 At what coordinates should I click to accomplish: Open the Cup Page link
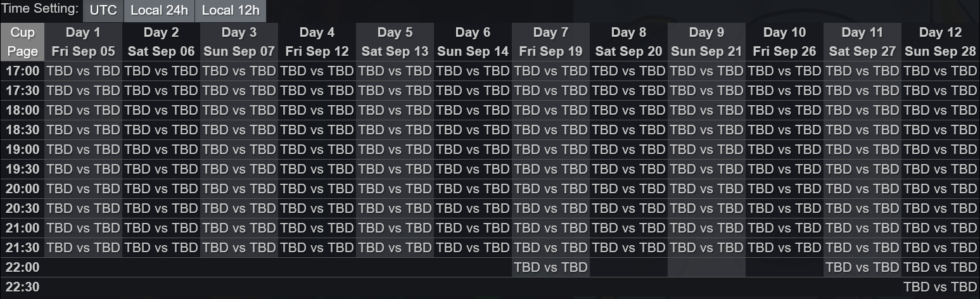(x=23, y=42)
